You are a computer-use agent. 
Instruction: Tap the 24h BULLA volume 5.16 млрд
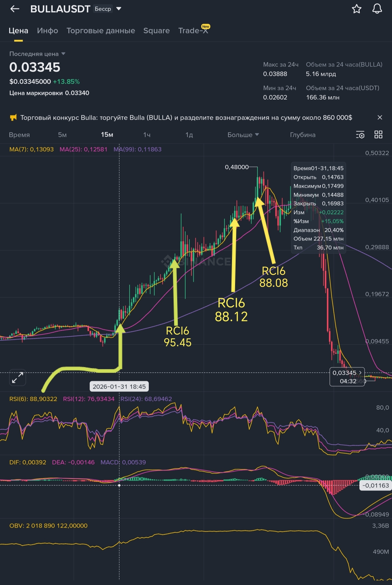321,74
